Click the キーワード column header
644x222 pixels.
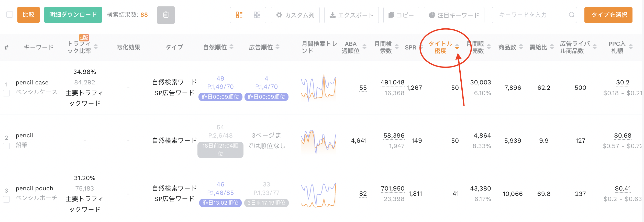coord(39,47)
